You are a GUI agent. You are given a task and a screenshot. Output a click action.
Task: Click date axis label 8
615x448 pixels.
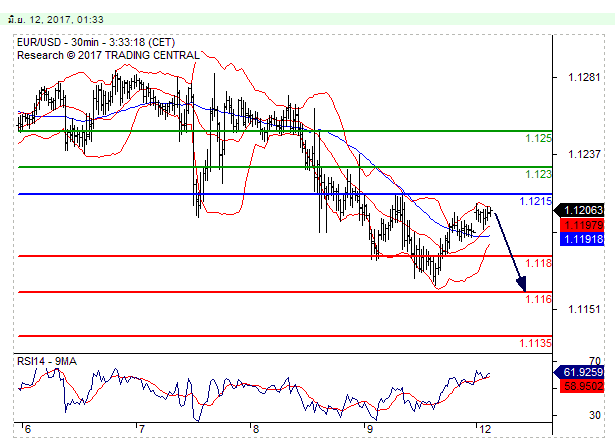tap(255, 429)
